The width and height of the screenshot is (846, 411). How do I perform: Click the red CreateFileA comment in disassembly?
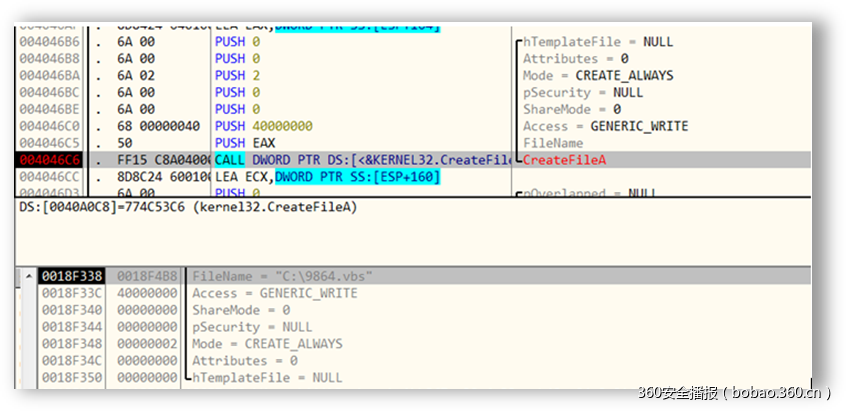(x=565, y=160)
